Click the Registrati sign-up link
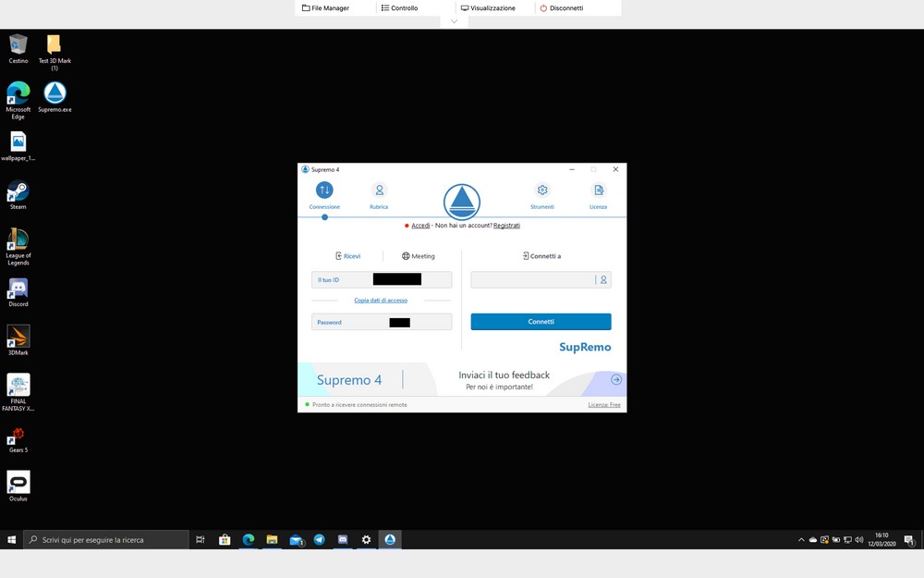This screenshot has height=578, width=924. coord(506,226)
